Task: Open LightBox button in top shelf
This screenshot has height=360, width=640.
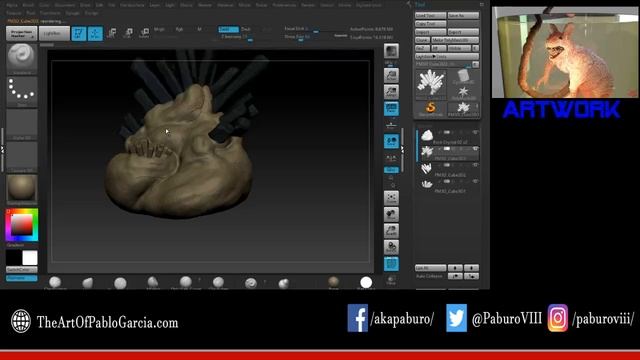Action: (54, 33)
